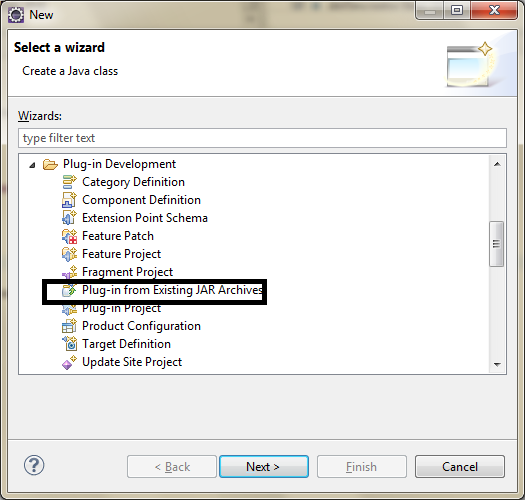This screenshot has height=500, width=525.
Task: Open the help question mark icon
Action: [x=34, y=465]
